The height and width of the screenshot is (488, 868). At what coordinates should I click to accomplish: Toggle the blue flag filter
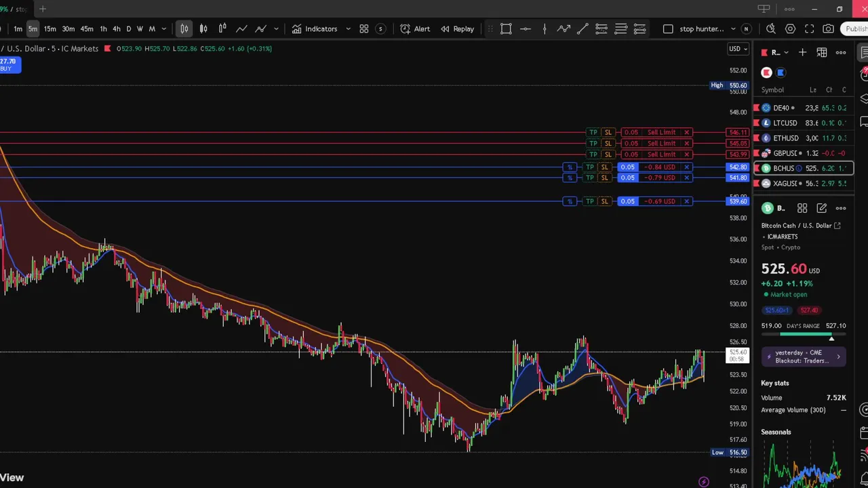coord(781,73)
